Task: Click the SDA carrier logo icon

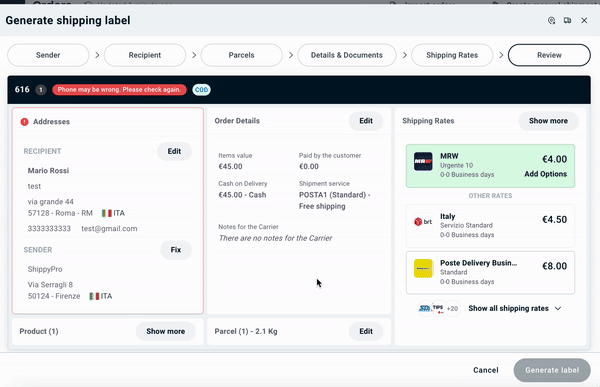Action: (425, 308)
